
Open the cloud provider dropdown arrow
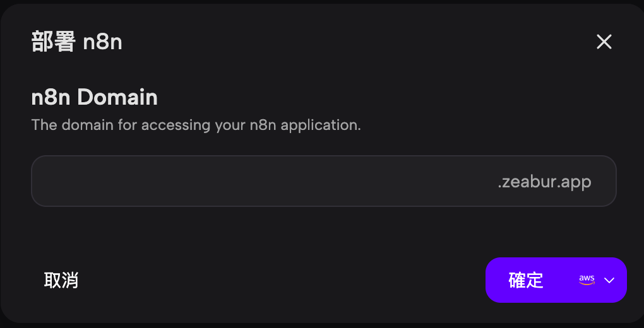[x=609, y=280]
